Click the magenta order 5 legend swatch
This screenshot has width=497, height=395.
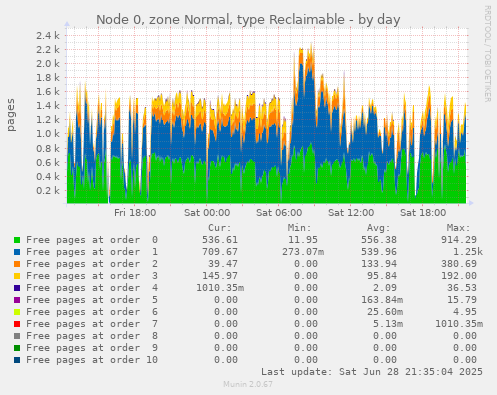pos(17,300)
